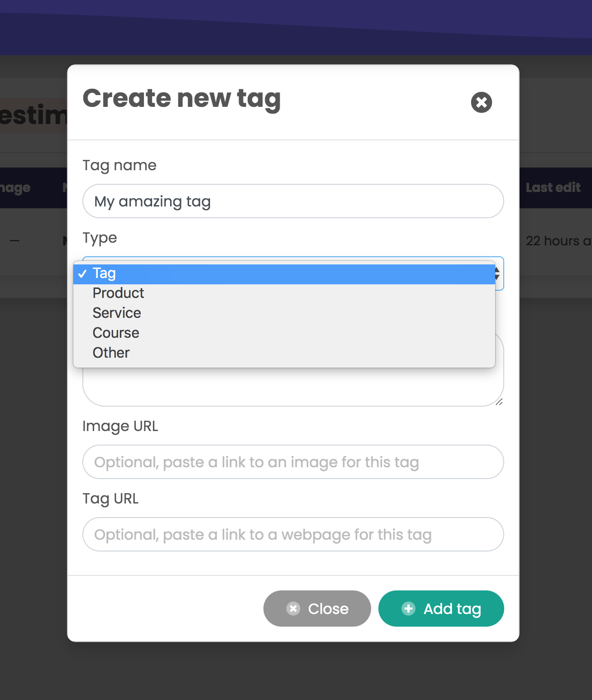The image size is (592, 700).
Task: Click the close X icon on the dialog
Action: 481,102
